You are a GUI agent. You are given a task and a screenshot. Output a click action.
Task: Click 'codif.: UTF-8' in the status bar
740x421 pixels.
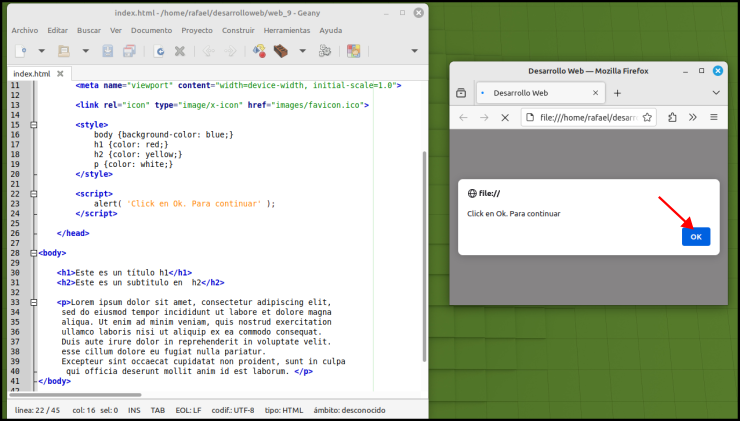pyautogui.click(x=233, y=410)
